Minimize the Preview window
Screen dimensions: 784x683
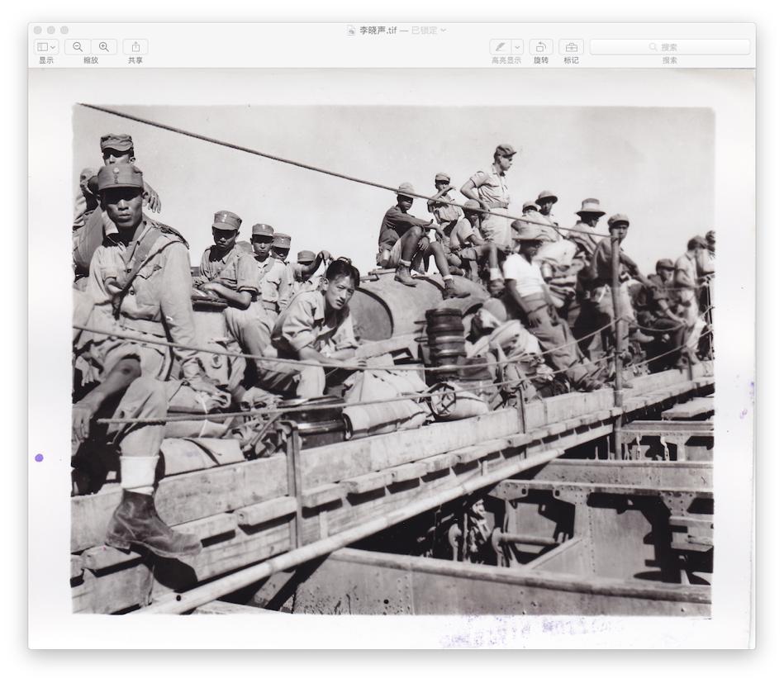(51, 31)
